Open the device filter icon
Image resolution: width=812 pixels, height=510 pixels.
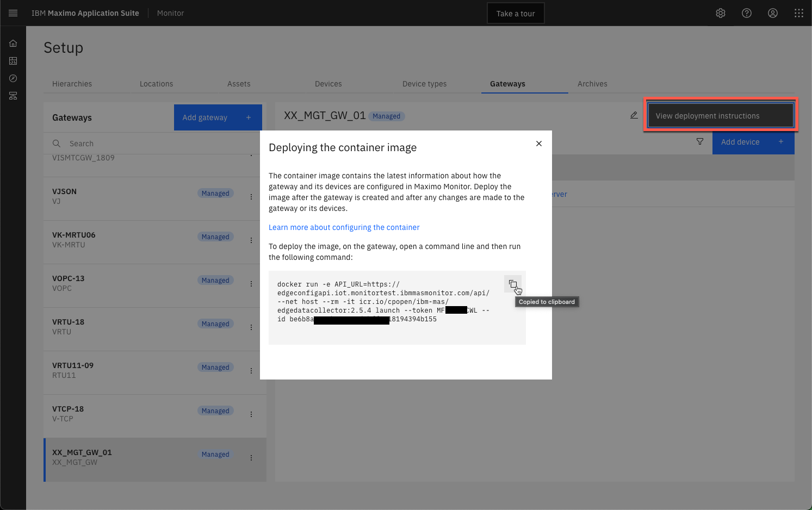[700, 141]
